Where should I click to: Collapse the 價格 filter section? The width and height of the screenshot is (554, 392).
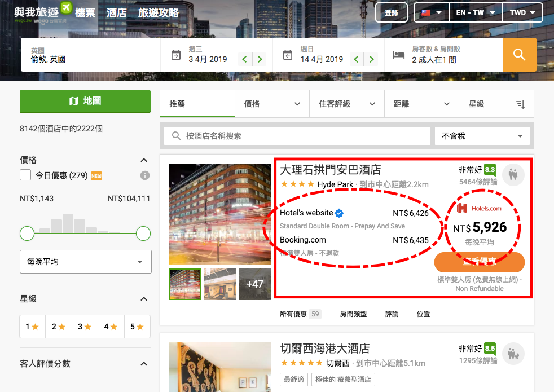144,160
